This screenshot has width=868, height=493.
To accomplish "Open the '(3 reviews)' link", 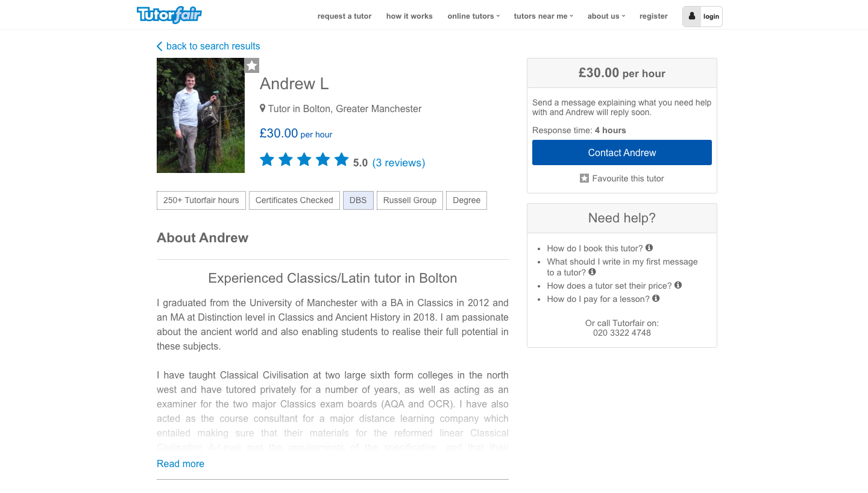I will [x=398, y=163].
